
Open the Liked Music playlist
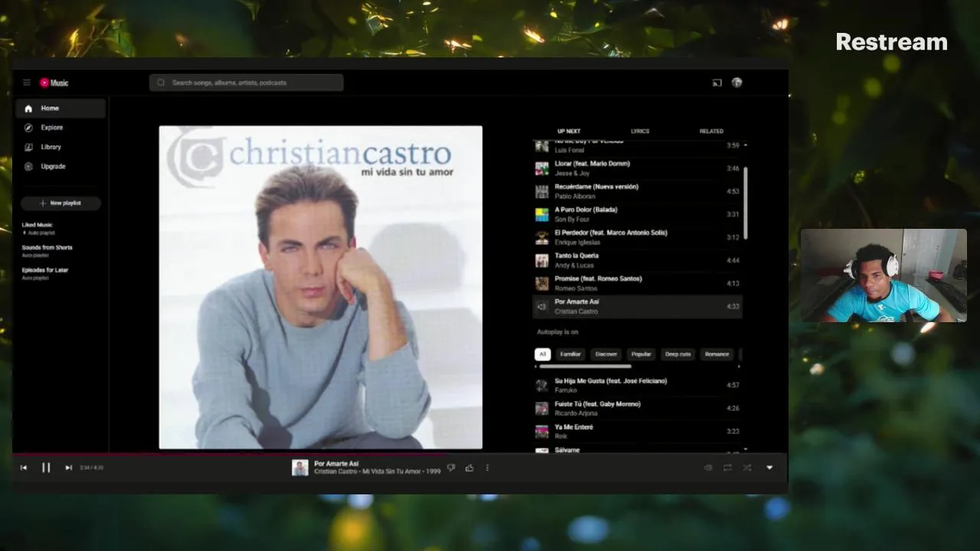(38, 228)
